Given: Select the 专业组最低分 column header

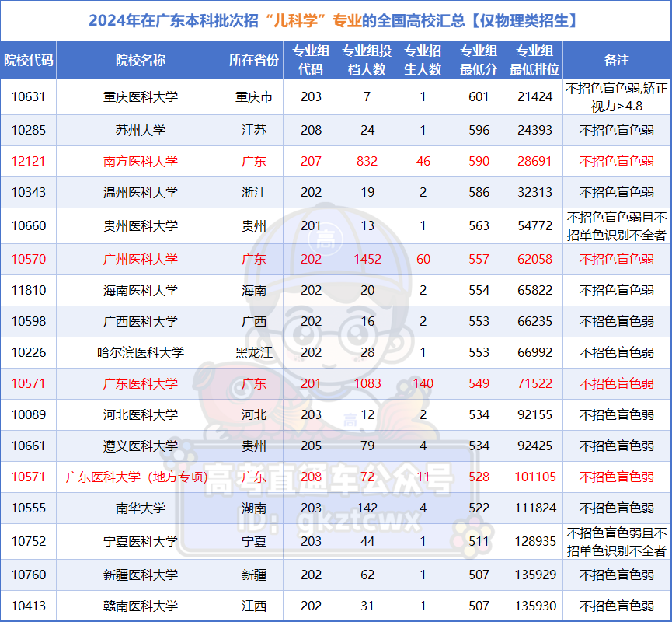Looking at the screenshot, I should (479, 61).
